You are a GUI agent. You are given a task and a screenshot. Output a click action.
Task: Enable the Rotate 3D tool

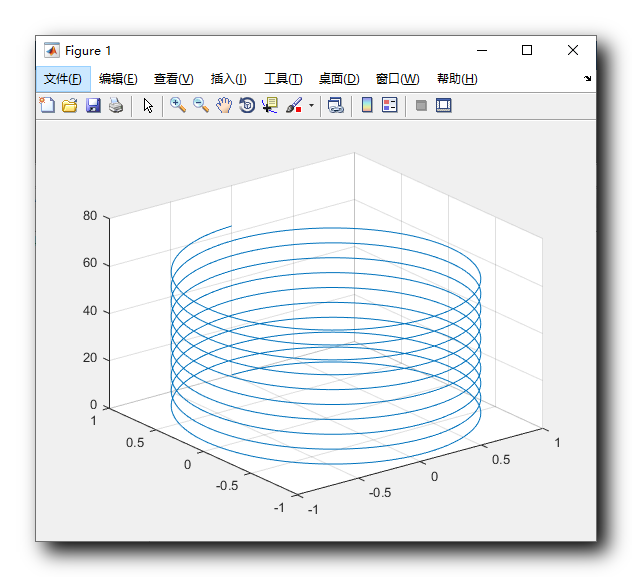point(247,106)
